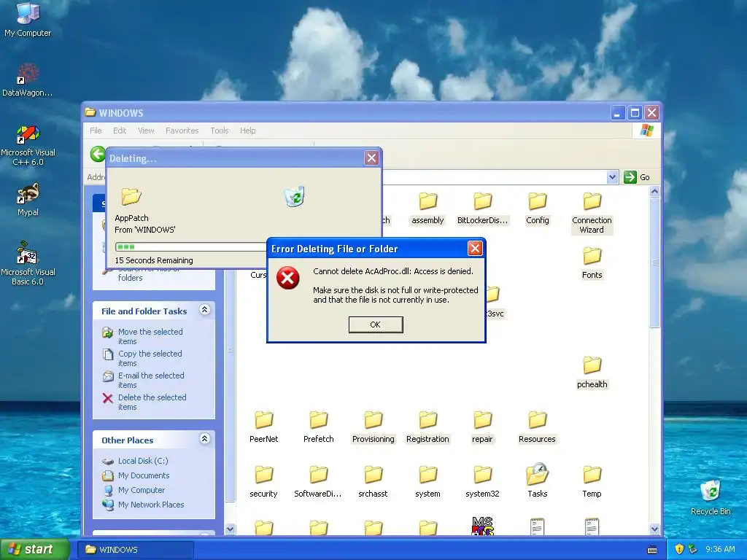Viewport: 747px width, 560px height.
Task: Open the File menu
Action: coord(96,131)
